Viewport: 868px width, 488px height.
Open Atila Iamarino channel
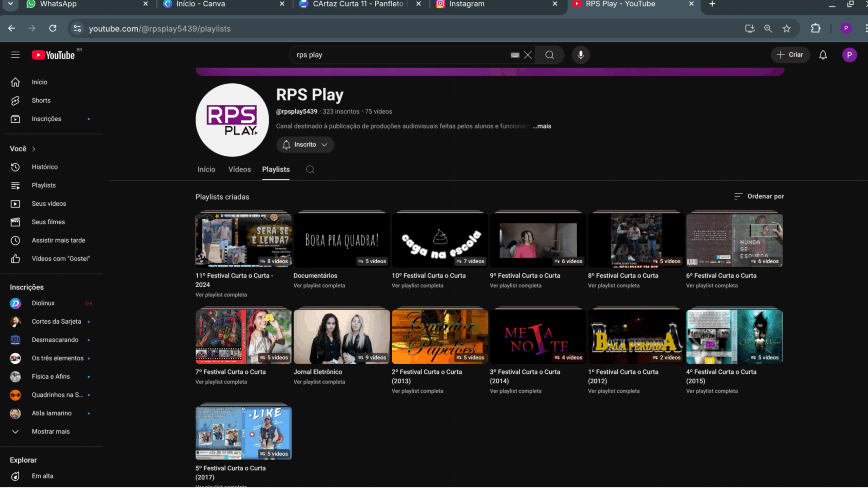[52, 413]
